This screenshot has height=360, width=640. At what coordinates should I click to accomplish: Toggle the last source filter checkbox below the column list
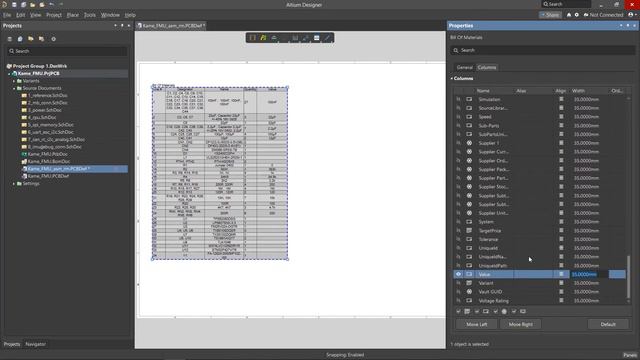pyautogui.click(x=514, y=311)
